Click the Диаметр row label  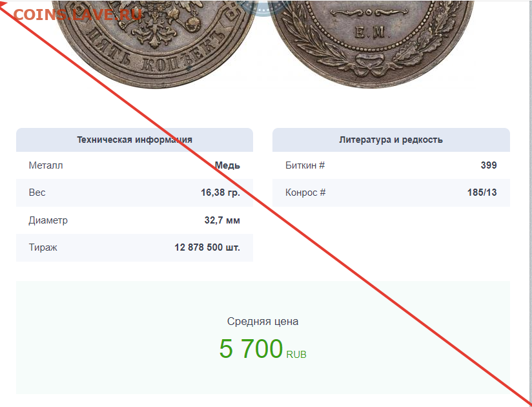point(48,220)
